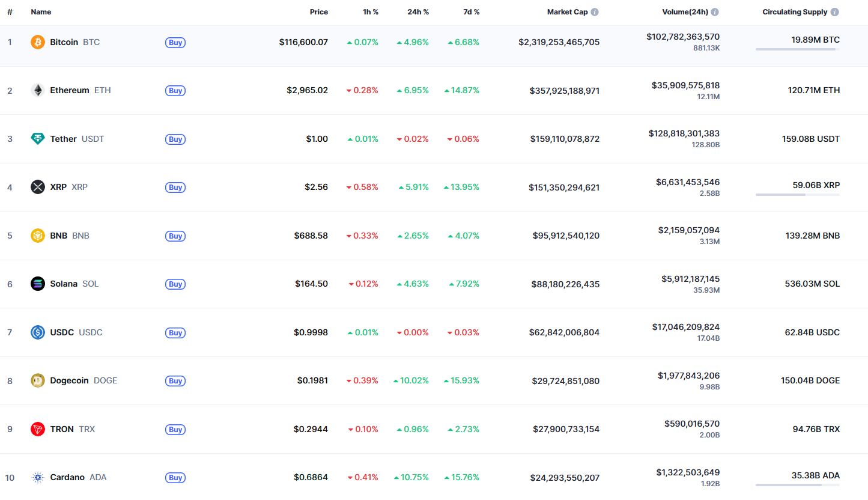
Task: Click Buy button for Bitcoin
Action: 175,43
